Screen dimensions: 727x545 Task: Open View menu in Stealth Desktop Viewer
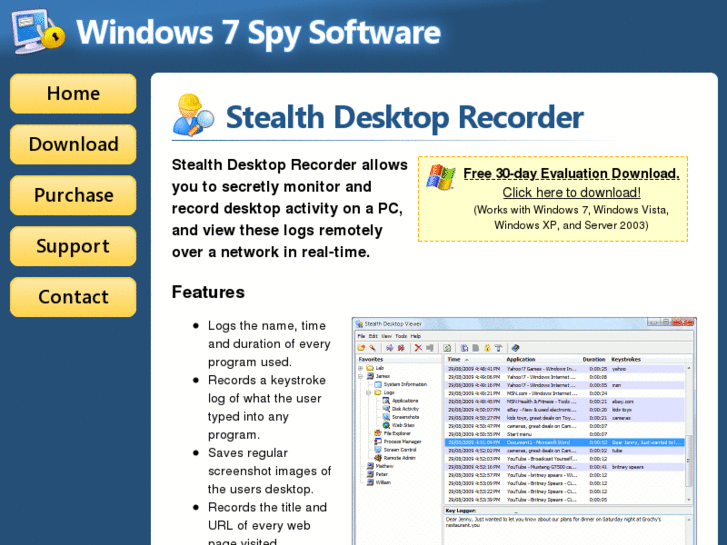386,336
